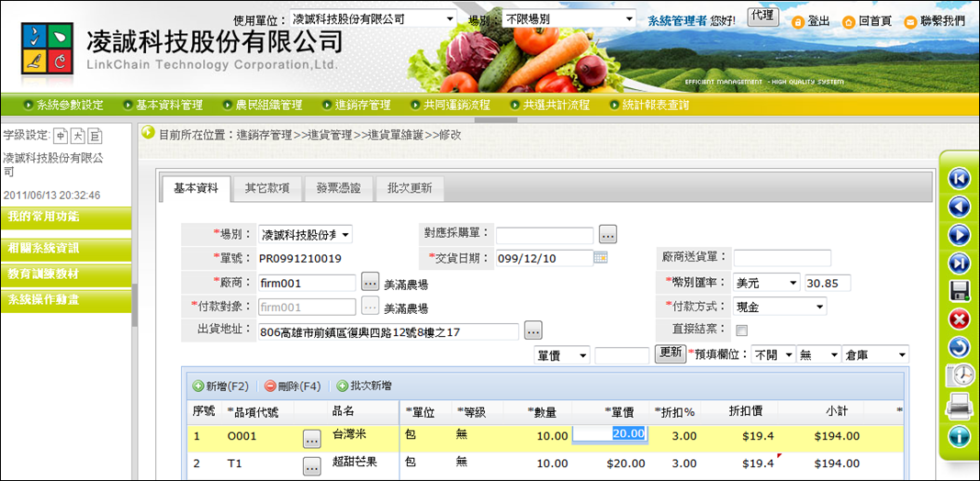Set font size to 大
This screenshot has height=481, width=980.
point(78,136)
